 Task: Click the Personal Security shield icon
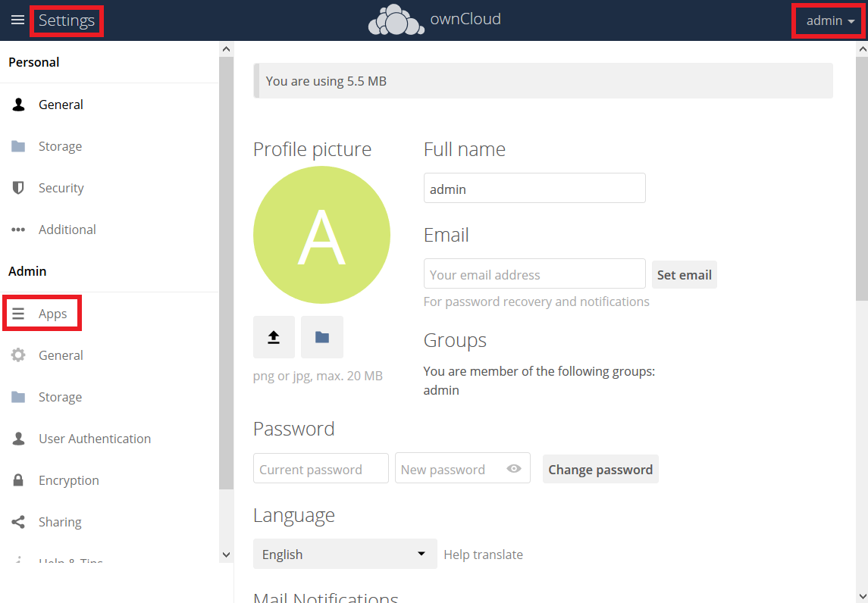19,188
